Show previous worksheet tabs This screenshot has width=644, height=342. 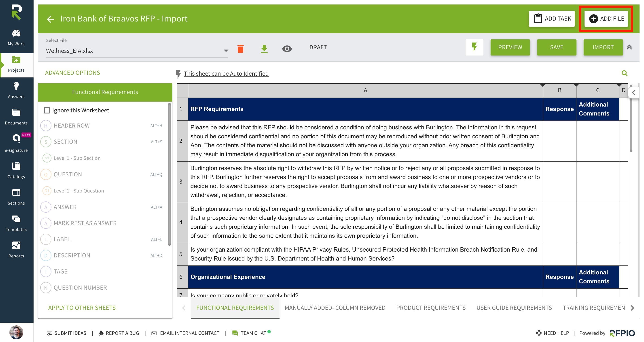click(184, 308)
